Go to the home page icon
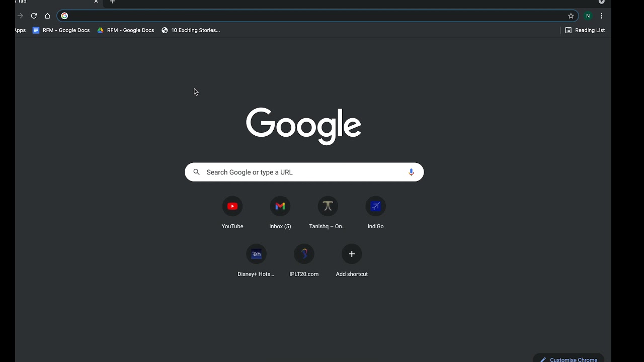Image resolution: width=644 pixels, height=362 pixels. (x=47, y=16)
